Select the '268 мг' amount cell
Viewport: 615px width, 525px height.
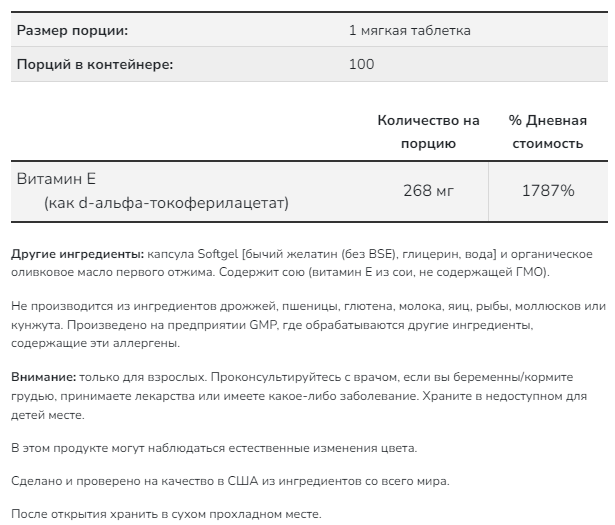coord(428,191)
